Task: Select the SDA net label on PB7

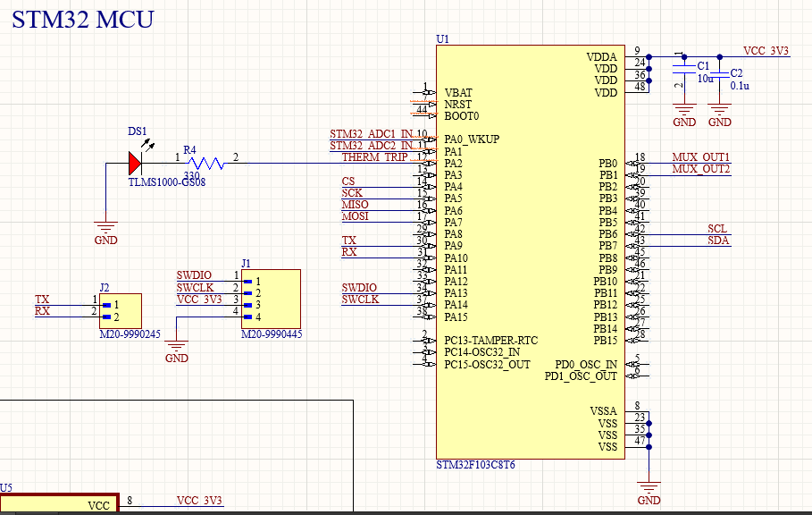Action: pos(717,241)
